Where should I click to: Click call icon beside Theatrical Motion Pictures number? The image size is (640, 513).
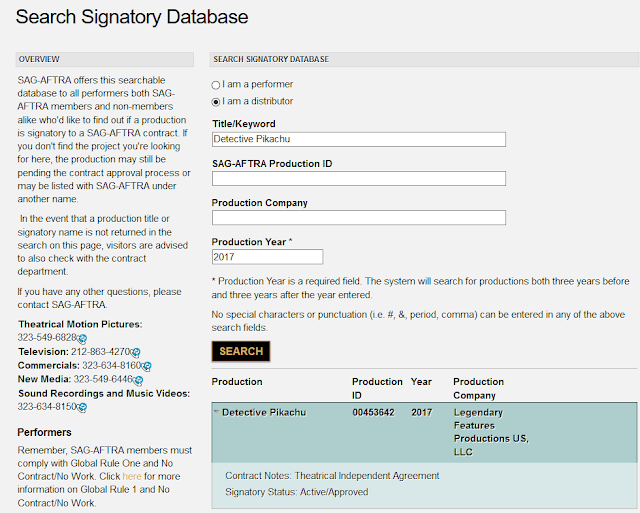click(82, 338)
